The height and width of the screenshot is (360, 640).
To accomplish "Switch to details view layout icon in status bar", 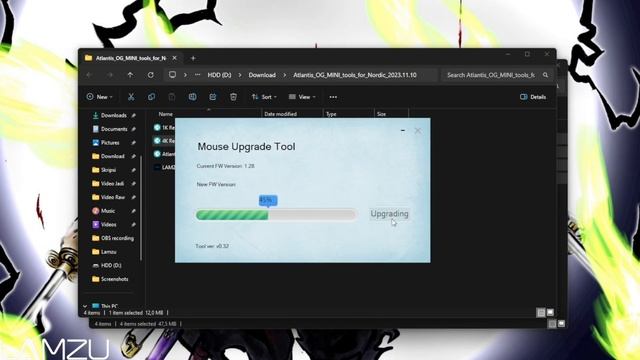I will tap(541, 313).
